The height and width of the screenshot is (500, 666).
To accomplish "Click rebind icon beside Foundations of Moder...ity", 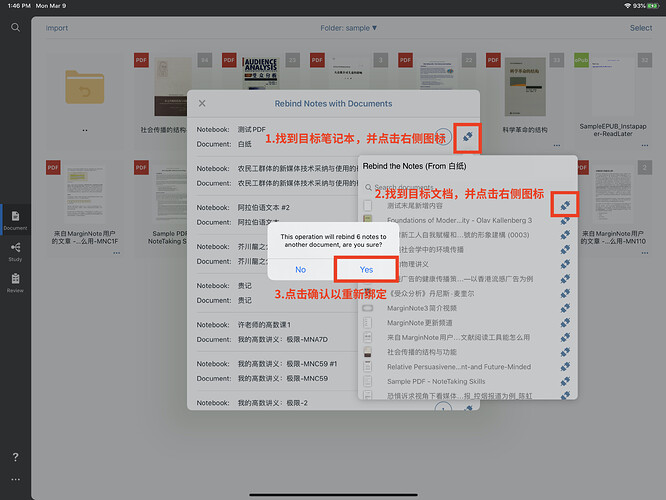I will (x=565, y=220).
